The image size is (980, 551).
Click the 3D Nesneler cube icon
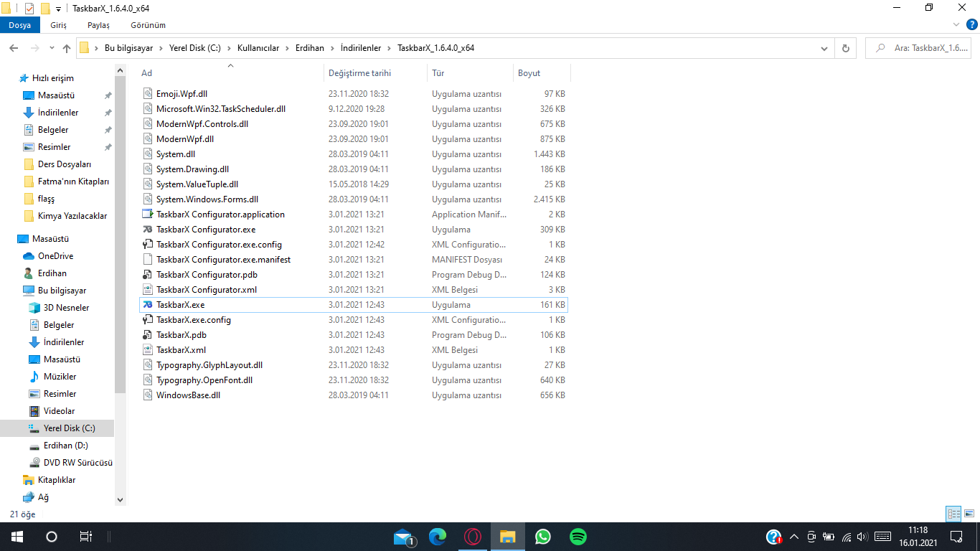click(x=34, y=308)
